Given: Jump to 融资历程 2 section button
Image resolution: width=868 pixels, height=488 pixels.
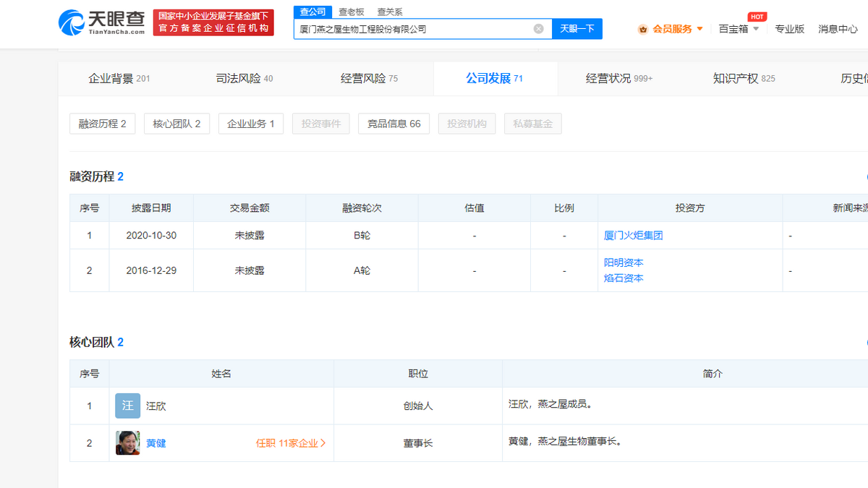Looking at the screenshot, I should 103,124.
